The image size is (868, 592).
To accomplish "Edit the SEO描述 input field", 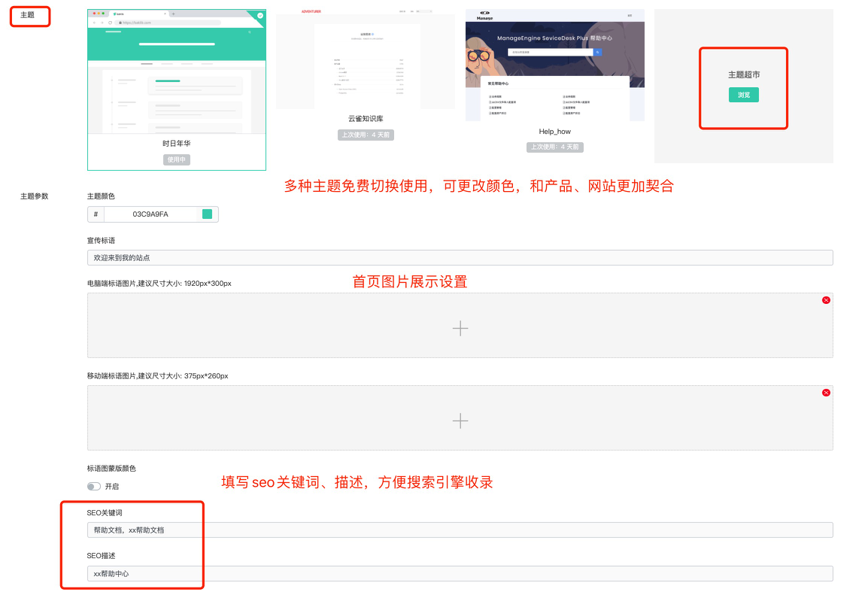I will (460, 574).
